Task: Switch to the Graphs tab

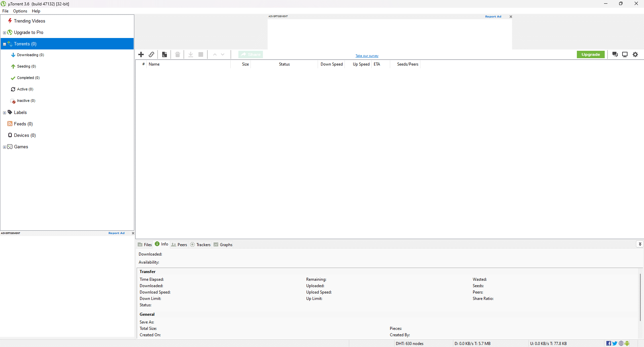Action: coord(223,244)
